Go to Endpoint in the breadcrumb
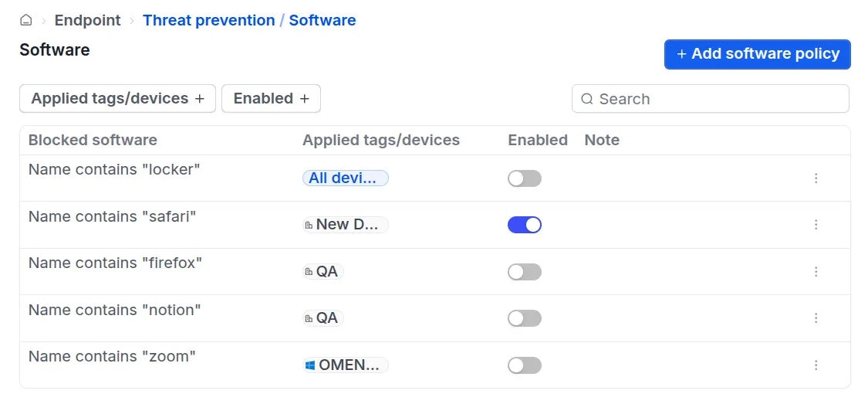Screen dimensions: 868x404 click(87, 21)
